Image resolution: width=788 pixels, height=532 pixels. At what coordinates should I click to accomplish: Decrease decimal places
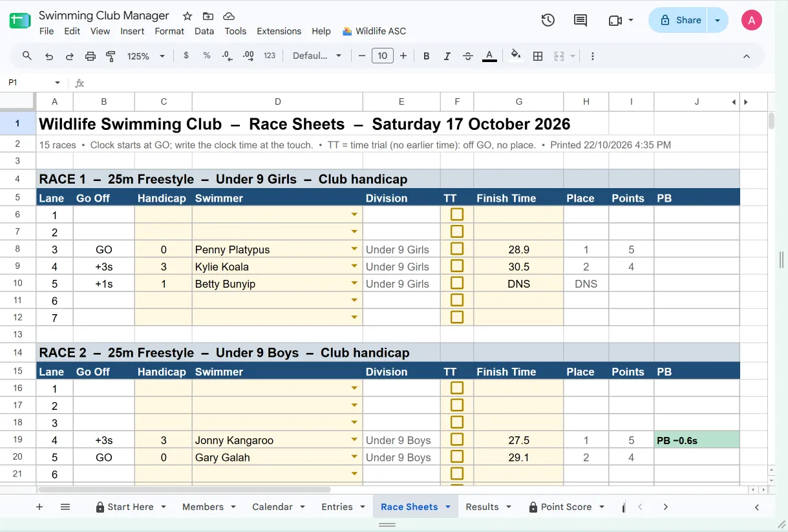point(227,56)
